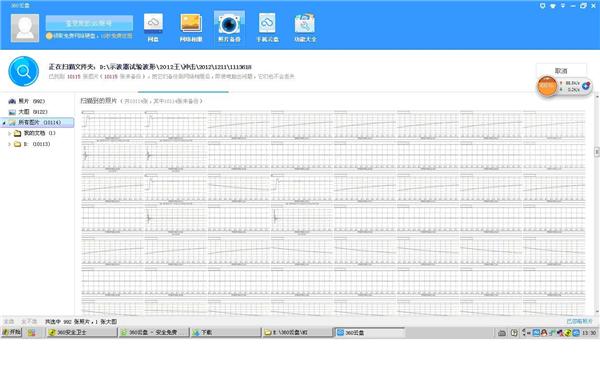Click the 全选 select-all link at the bottom left

click(9, 322)
